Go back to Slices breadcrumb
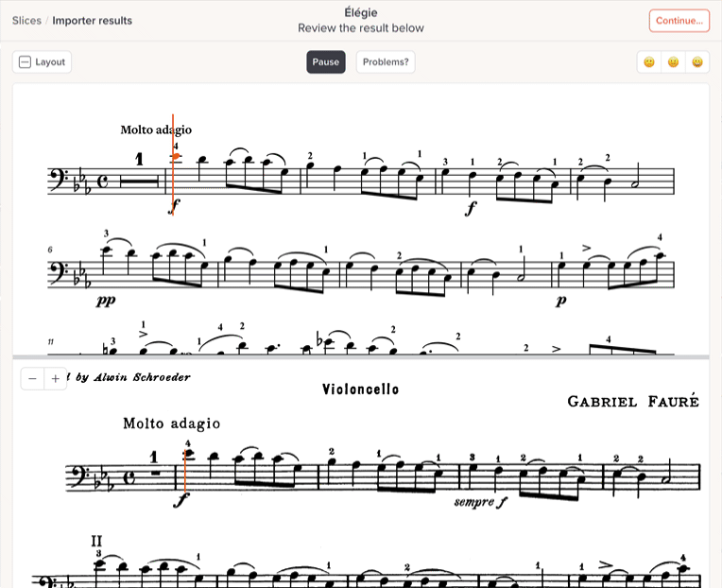722x588 pixels. click(26, 21)
